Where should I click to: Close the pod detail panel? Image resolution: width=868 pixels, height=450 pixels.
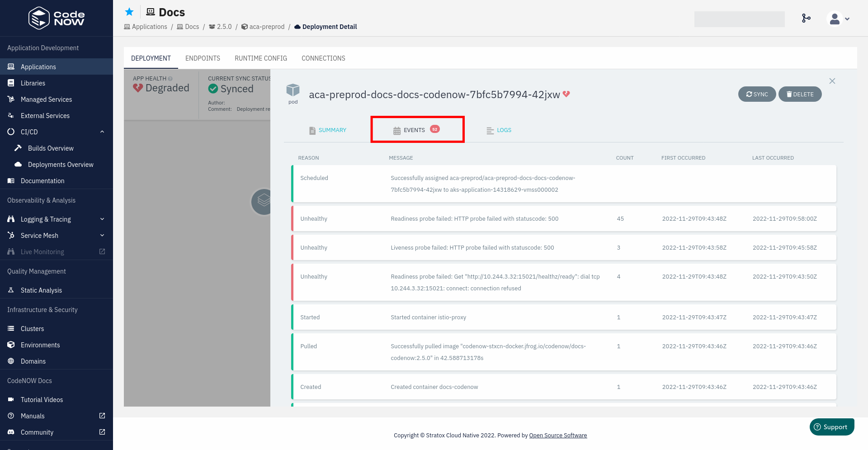coord(832,81)
